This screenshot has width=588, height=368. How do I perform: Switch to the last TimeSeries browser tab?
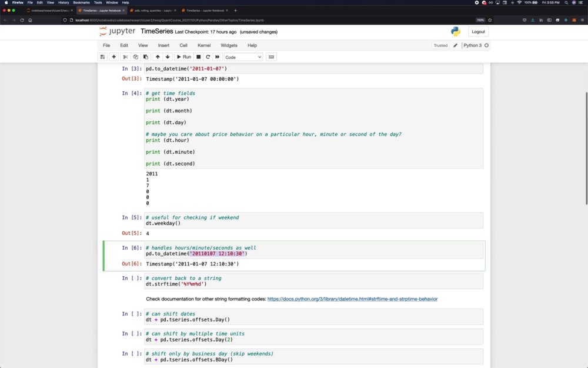[205, 11]
